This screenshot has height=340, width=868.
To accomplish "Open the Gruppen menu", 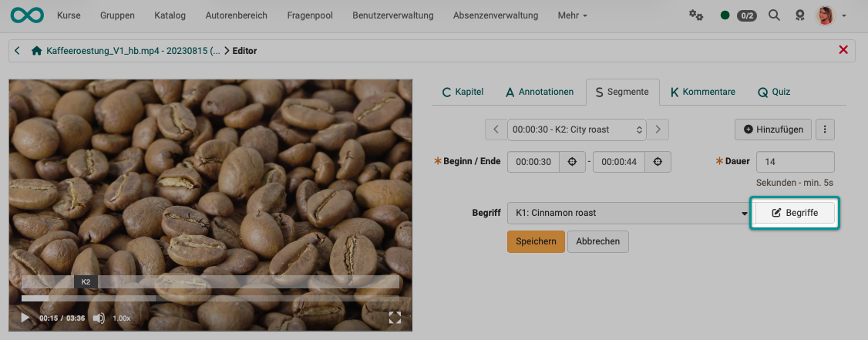I will pyautogui.click(x=117, y=15).
